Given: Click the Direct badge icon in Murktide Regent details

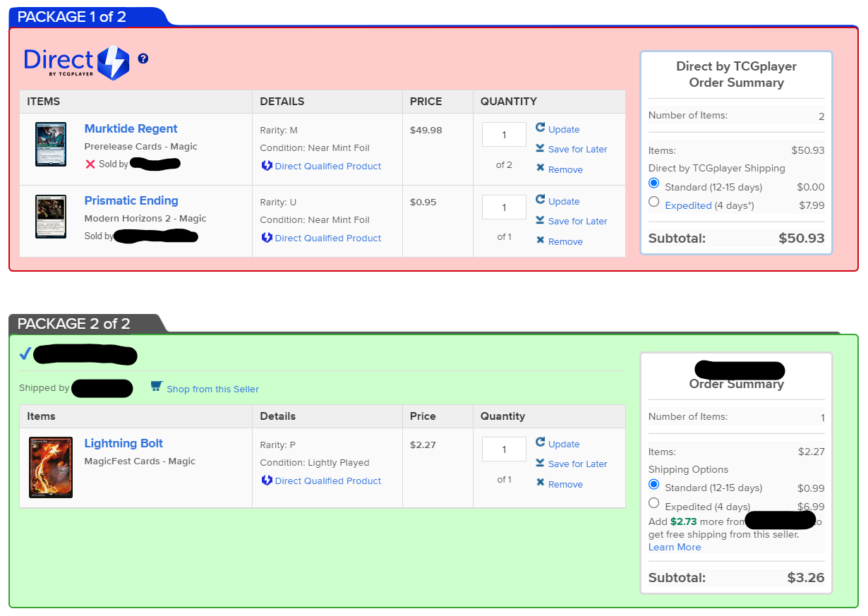Looking at the screenshot, I should pyautogui.click(x=267, y=166).
